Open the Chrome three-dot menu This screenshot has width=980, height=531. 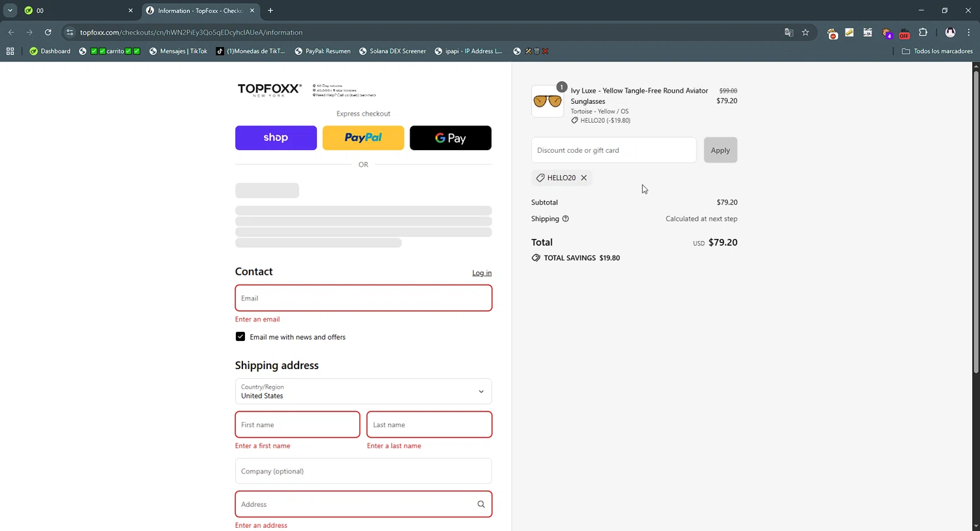click(968, 32)
